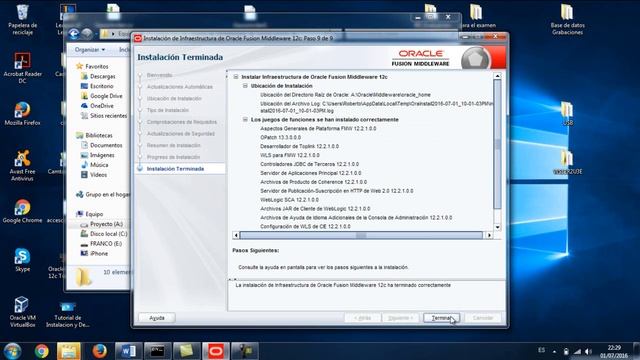
Task: Click 'Archivos de Producto de Coherence' row
Action: pos(313,182)
